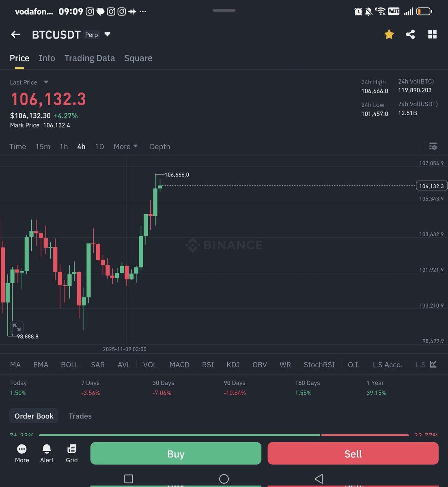Tap the 1 Year 39.15% performance value
The height and width of the screenshot is (487, 448).
tap(376, 393)
